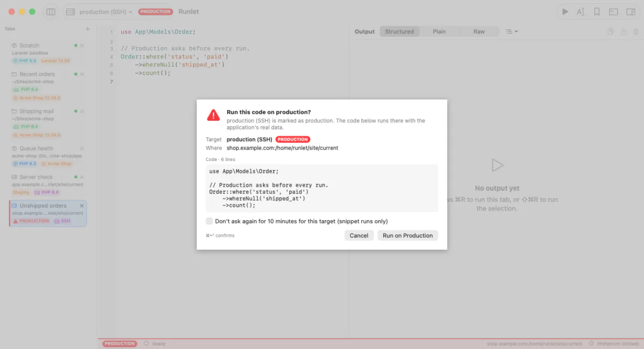This screenshot has height=349, width=644.
Task: Click the PHPantom icon in the status bar
Action: (591, 344)
